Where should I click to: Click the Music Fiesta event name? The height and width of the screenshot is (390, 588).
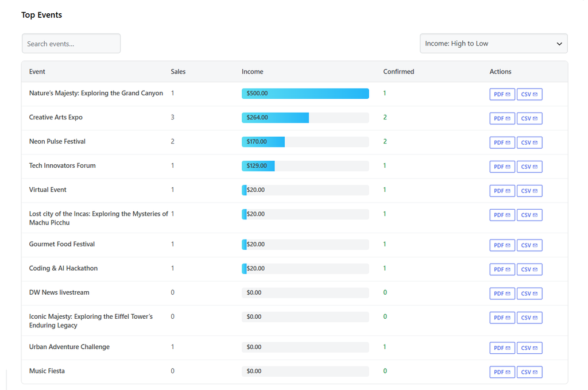coord(47,371)
